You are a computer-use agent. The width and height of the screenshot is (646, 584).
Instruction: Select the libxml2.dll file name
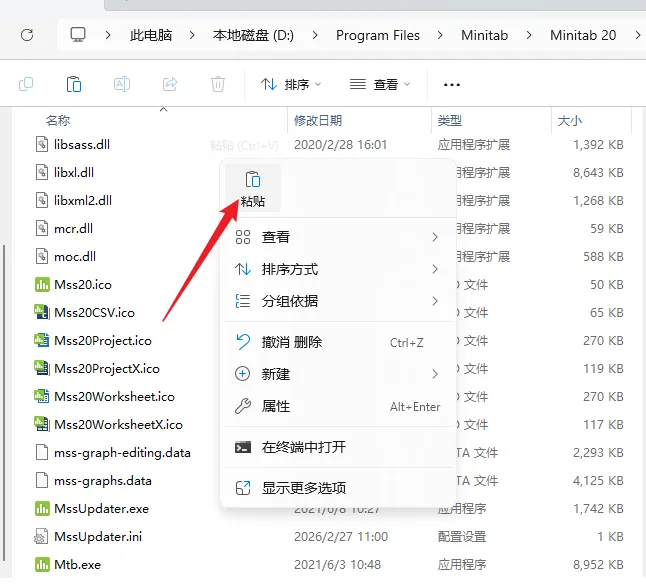coord(83,201)
